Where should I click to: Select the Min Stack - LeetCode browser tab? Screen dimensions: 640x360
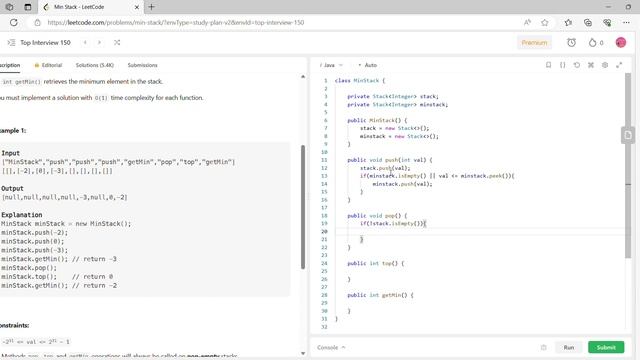tap(92, 7)
